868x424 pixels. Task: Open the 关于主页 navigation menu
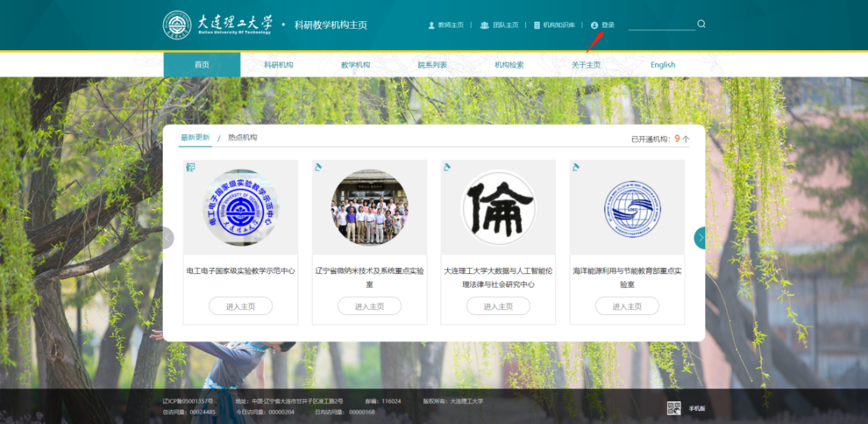pos(586,65)
